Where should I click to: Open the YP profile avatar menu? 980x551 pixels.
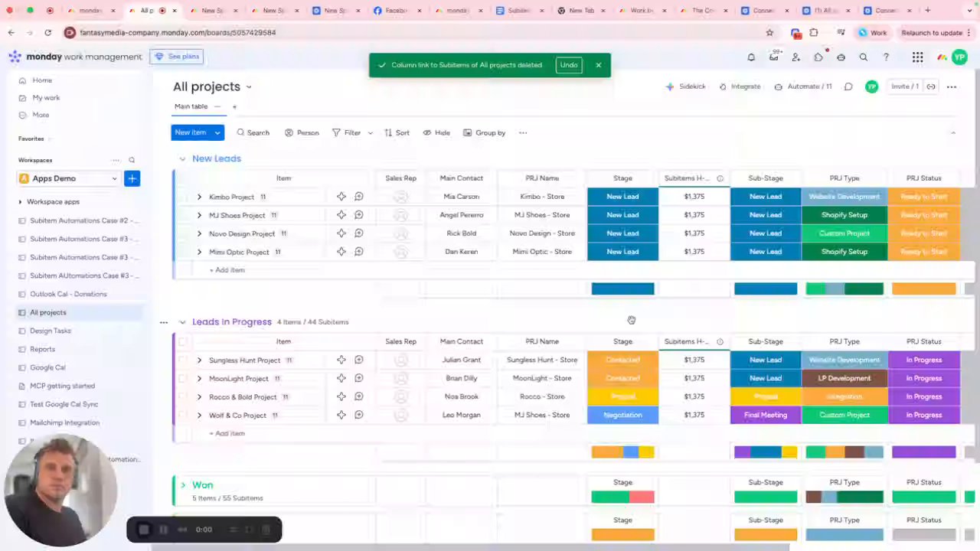click(959, 57)
